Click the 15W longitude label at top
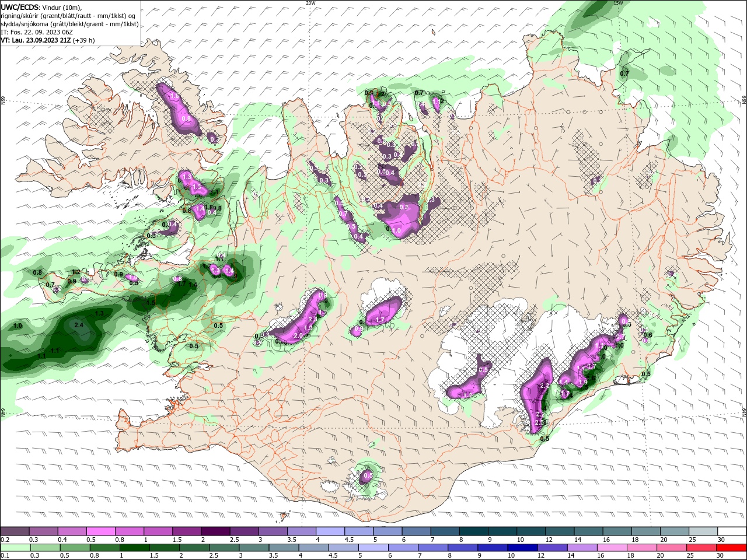The height and width of the screenshot is (560, 747). coord(619,3)
